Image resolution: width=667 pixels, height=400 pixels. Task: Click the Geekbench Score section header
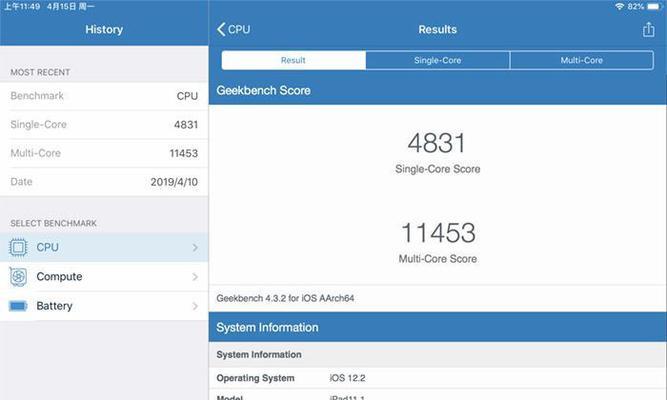438,90
